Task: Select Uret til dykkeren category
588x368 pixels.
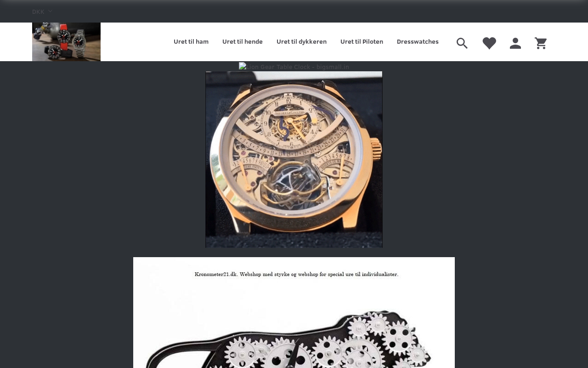Action: point(301,42)
